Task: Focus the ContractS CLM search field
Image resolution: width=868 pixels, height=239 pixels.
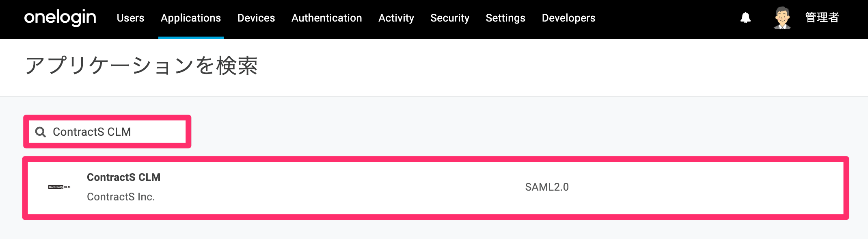Action: tap(107, 132)
